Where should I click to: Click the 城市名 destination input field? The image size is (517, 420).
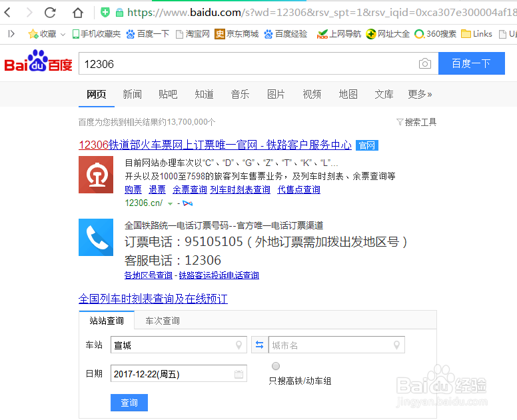pos(336,345)
